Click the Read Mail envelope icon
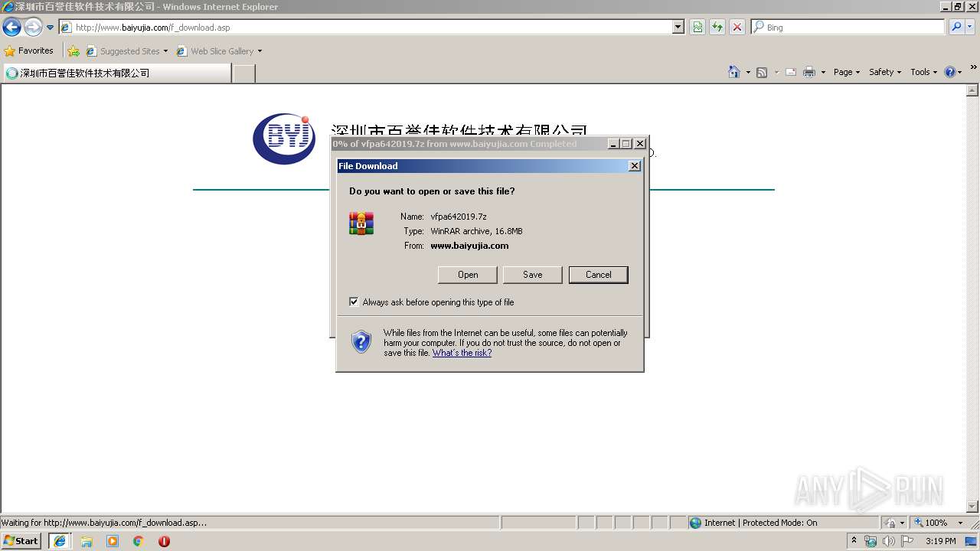Viewport: 980px width, 551px height. (x=791, y=72)
